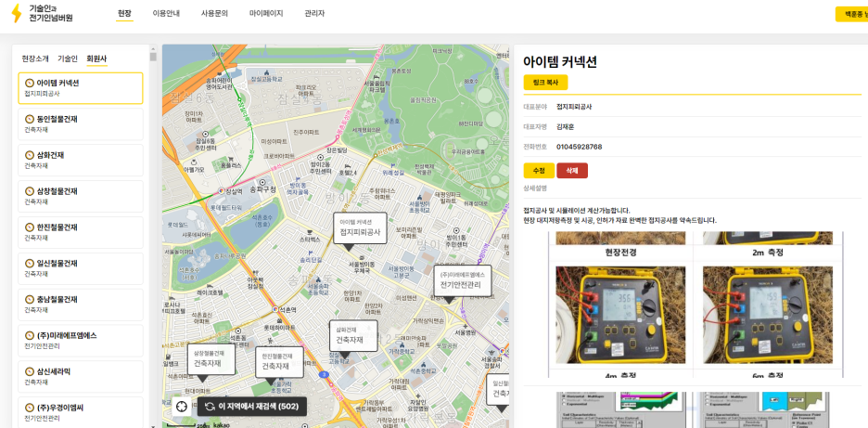Image resolution: width=868 pixels, height=428 pixels.
Task: Click the 아이템 커넥션 접지피뢰공사 map marker
Action: click(x=360, y=227)
